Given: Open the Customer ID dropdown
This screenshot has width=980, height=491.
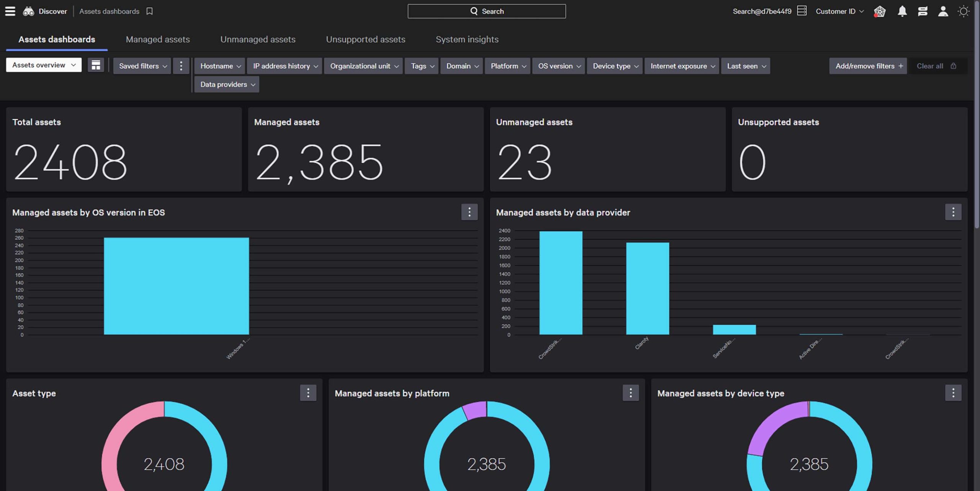Looking at the screenshot, I should [839, 11].
